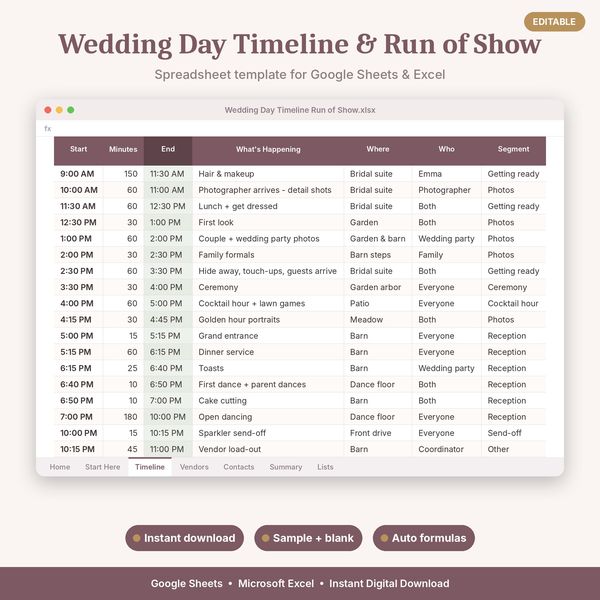Open the Lists sheet tab

coord(325,467)
